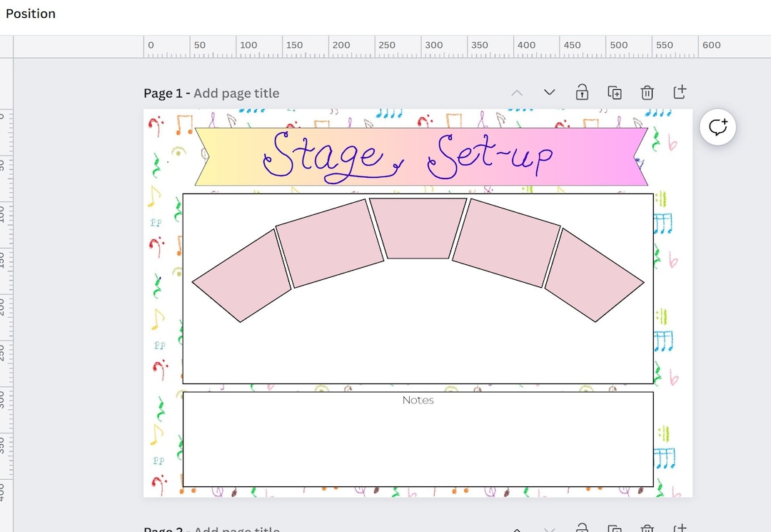
Task: Delete Page 1 with the trash icon
Action: pos(647,92)
